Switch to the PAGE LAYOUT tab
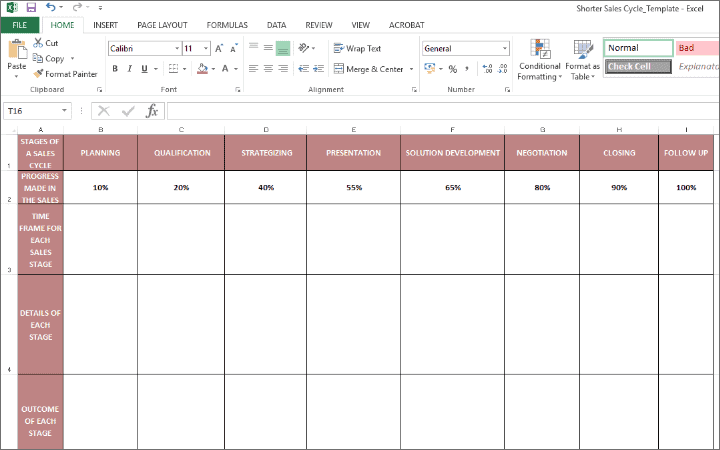This screenshot has height=450, width=720. coord(160,24)
